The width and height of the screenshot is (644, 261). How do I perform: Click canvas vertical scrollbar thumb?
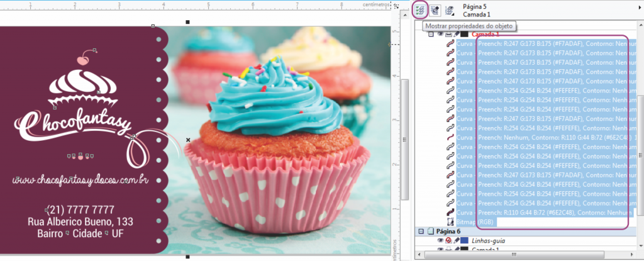(x=404, y=140)
